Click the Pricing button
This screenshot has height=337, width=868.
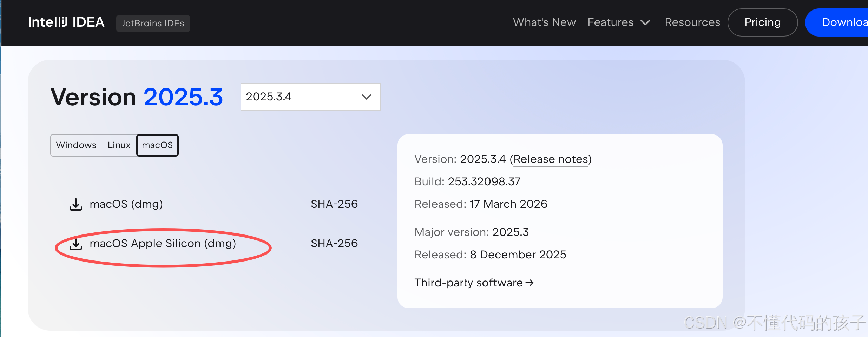coord(763,22)
